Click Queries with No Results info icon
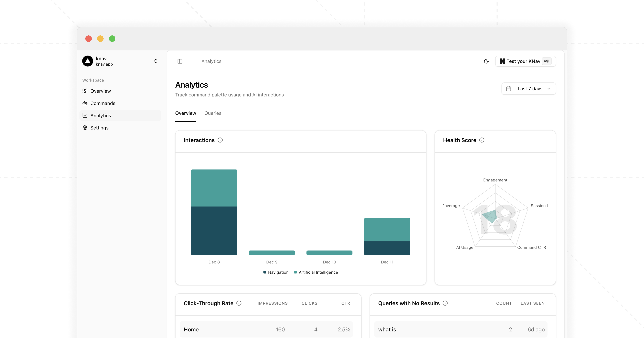Screen dimensions: 644x338 click(x=445, y=303)
